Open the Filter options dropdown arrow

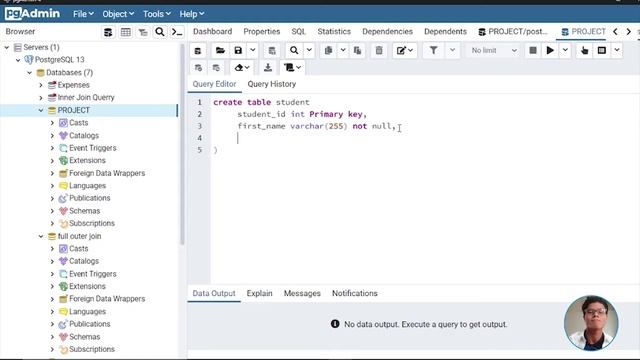pyautogui.click(x=452, y=51)
